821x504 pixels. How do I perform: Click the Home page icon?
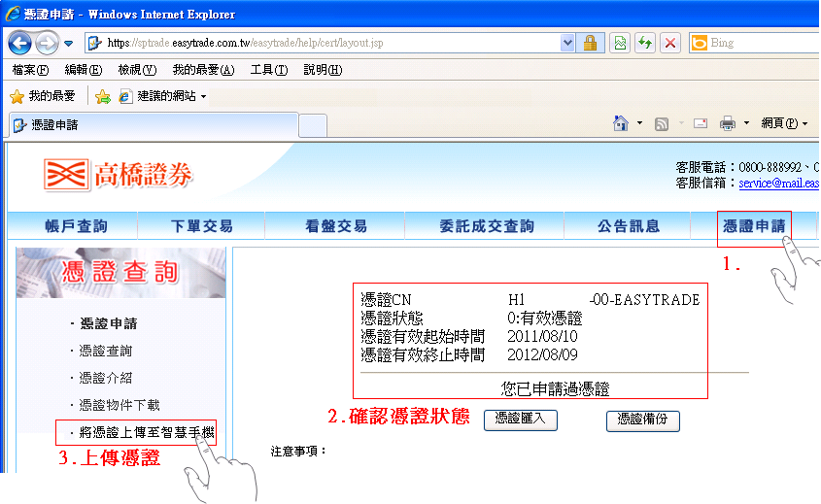pos(621,123)
